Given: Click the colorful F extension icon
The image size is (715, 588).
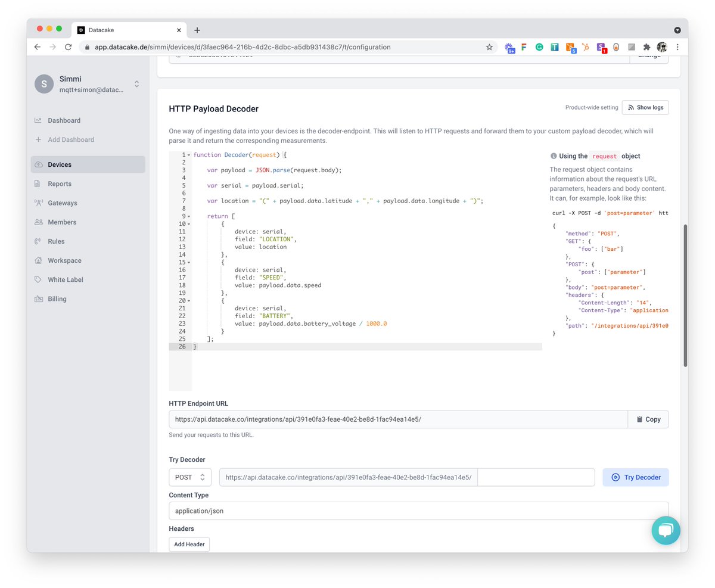Looking at the screenshot, I should point(524,47).
